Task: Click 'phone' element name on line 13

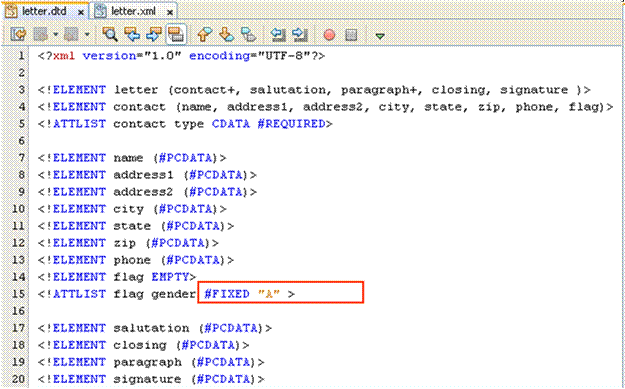Action: point(132,260)
